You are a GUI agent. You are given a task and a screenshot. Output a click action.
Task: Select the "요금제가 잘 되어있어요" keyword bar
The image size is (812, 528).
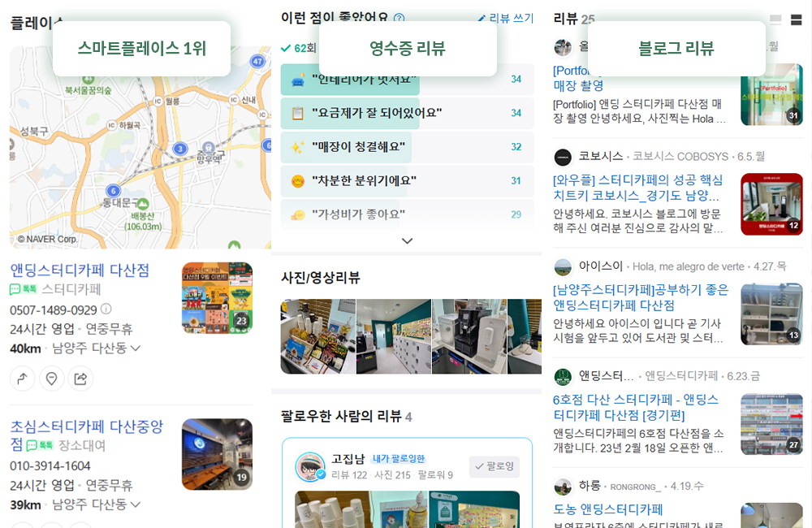coord(407,113)
